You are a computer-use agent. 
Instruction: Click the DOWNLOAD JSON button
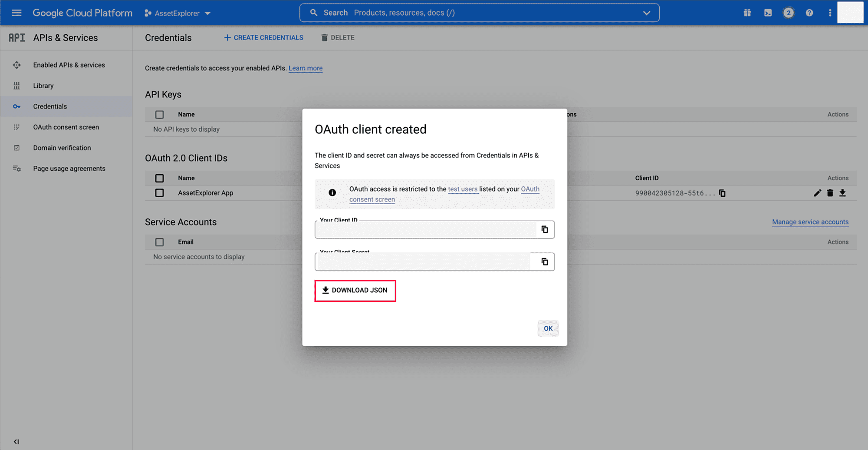click(355, 291)
